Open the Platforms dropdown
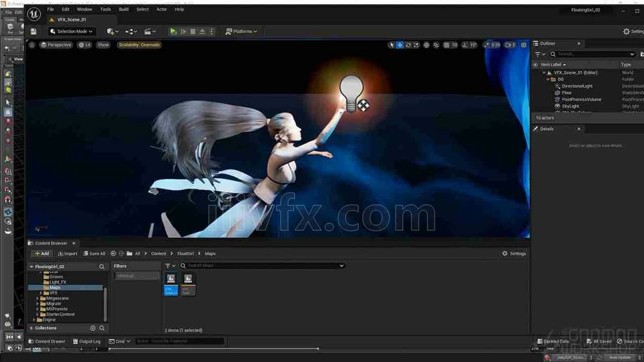644x362 pixels. (x=241, y=32)
